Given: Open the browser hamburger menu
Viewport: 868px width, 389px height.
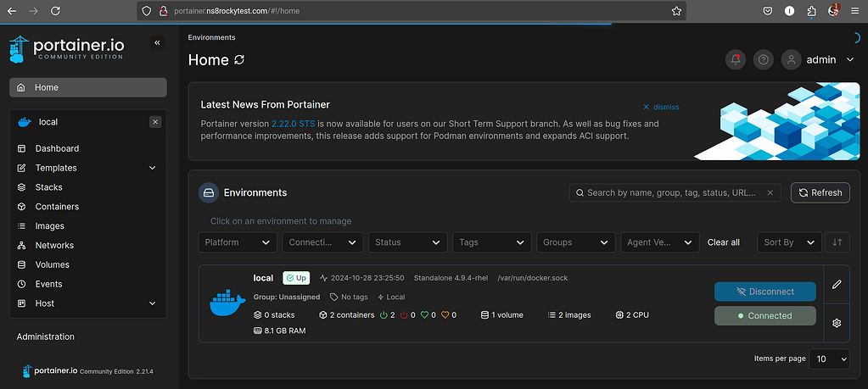Looking at the screenshot, I should click(855, 11).
